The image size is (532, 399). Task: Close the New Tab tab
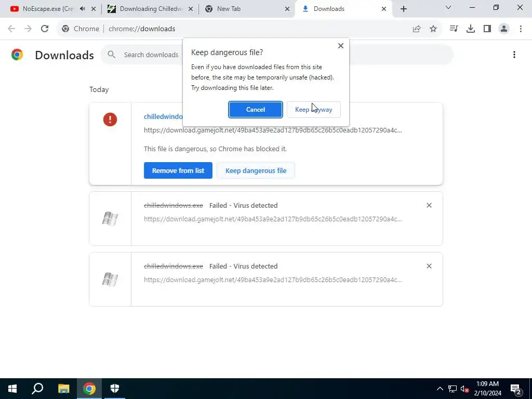[287, 9]
